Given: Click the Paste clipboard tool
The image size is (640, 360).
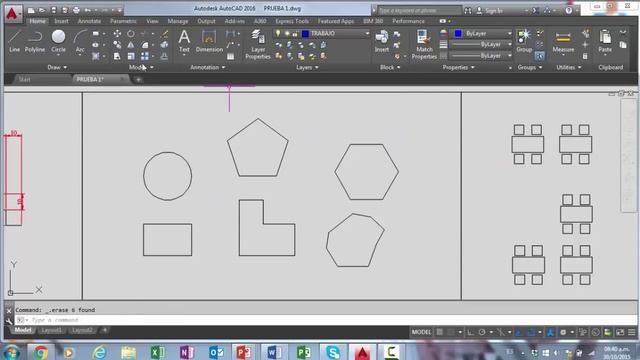Looking at the screenshot, I should pyautogui.click(x=605, y=41).
